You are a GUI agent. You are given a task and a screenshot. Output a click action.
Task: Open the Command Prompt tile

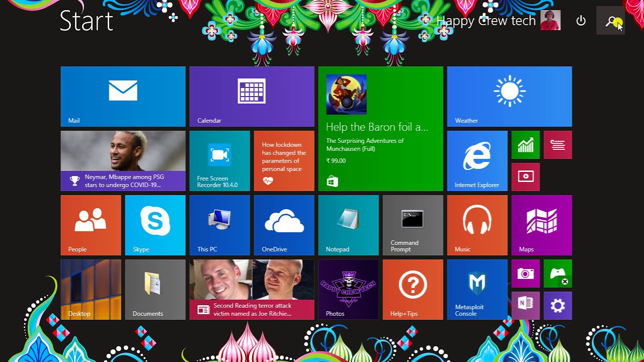[x=413, y=225]
